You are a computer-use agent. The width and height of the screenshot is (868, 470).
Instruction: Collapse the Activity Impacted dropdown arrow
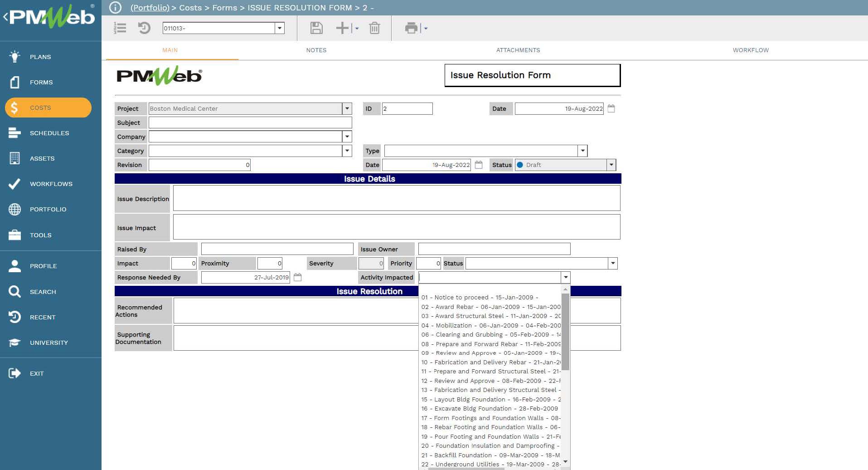click(565, 277)
